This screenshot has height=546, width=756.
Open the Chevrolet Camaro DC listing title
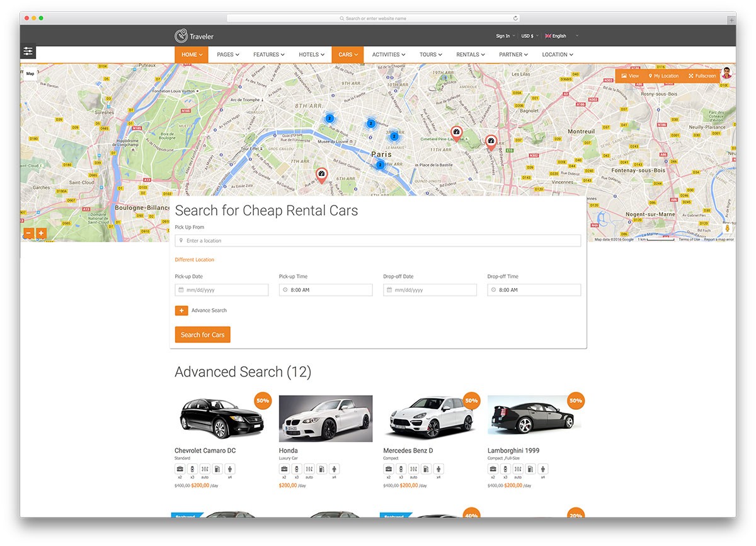[x=205, y=451]
